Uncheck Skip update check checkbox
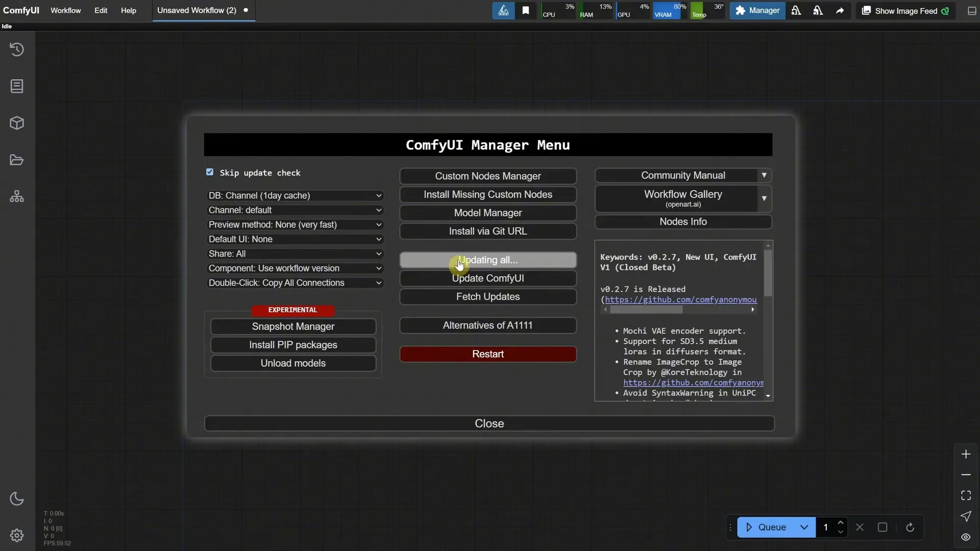The width and height of the screenshot is (980, 551). coord(210,172)
